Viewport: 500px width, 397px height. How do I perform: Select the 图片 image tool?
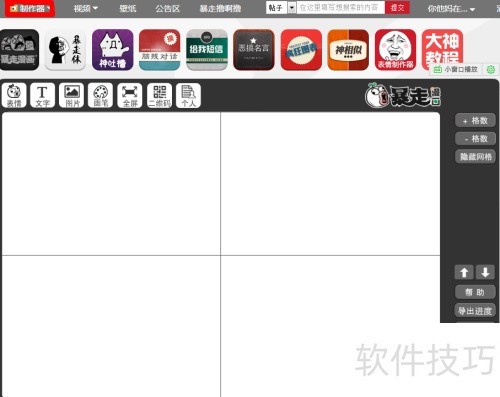coord(72,95)
